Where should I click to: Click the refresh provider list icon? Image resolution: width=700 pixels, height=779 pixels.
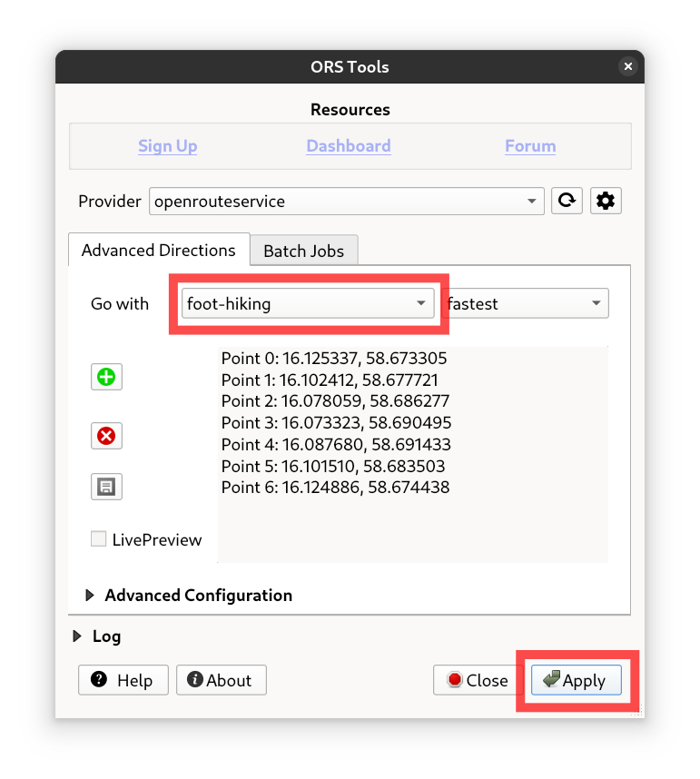[567, 202]
